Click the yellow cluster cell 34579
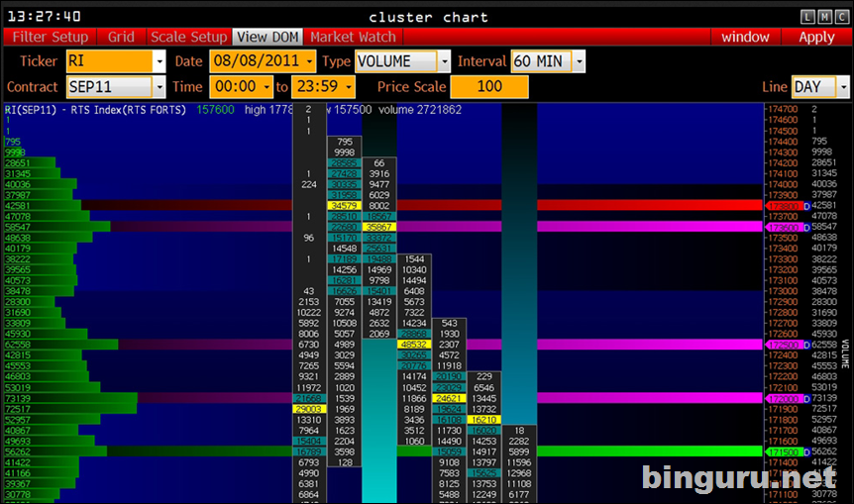854x504 pixels. (344, 206)
